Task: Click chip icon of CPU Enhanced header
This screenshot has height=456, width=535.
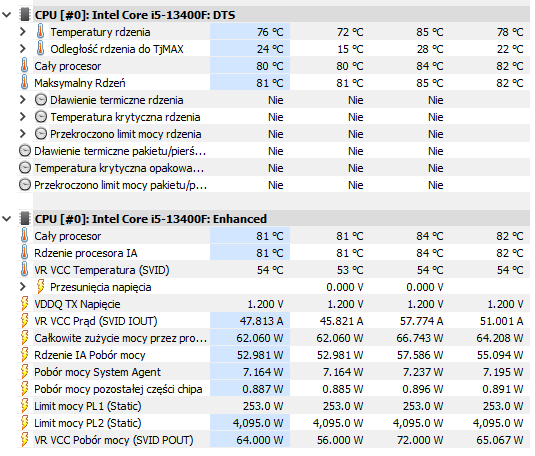Action: pos(25,219)
